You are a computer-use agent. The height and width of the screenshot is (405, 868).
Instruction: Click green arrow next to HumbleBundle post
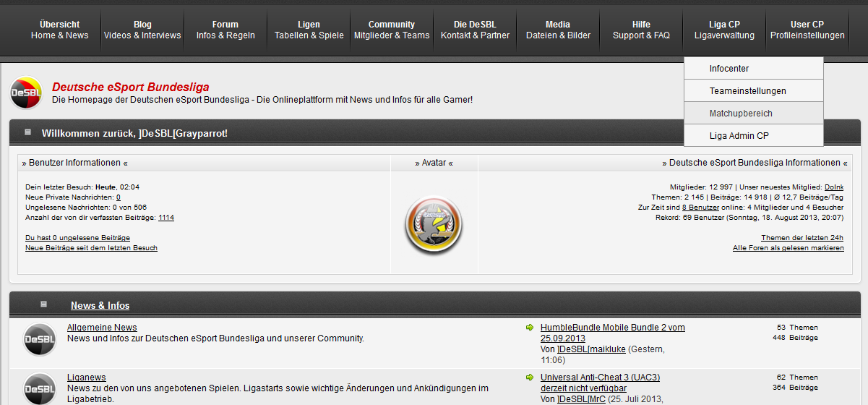coord(530,328)
